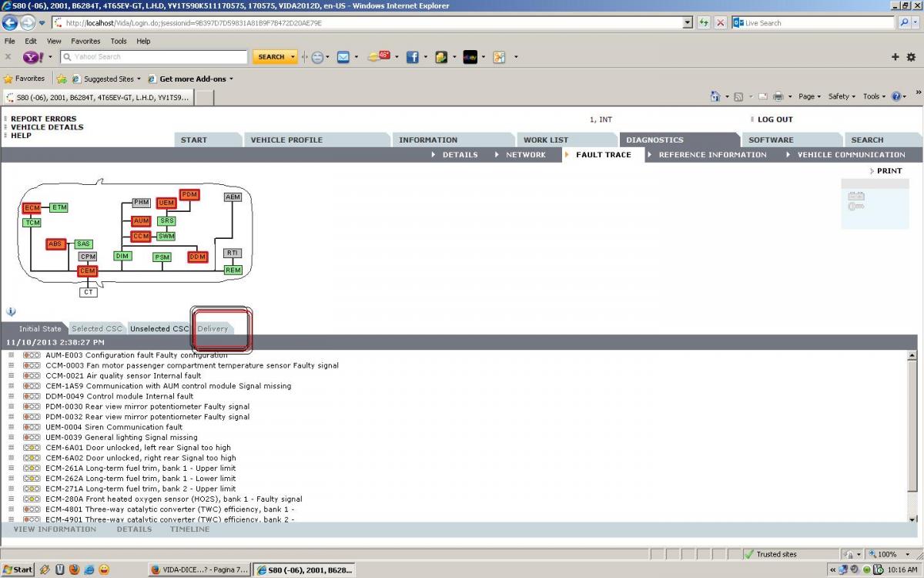
Task: Expand the DDM-0049 Control module row
Action: [12, 396]
